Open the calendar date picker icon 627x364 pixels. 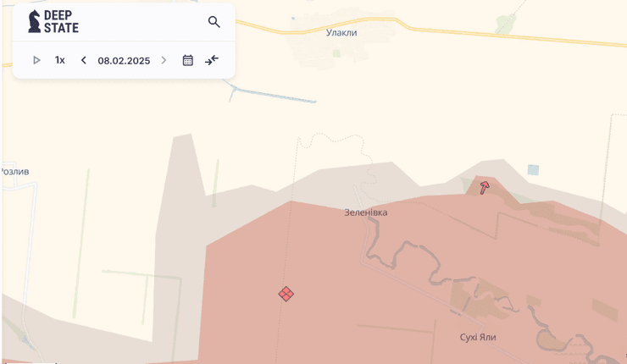coord(188,60)
